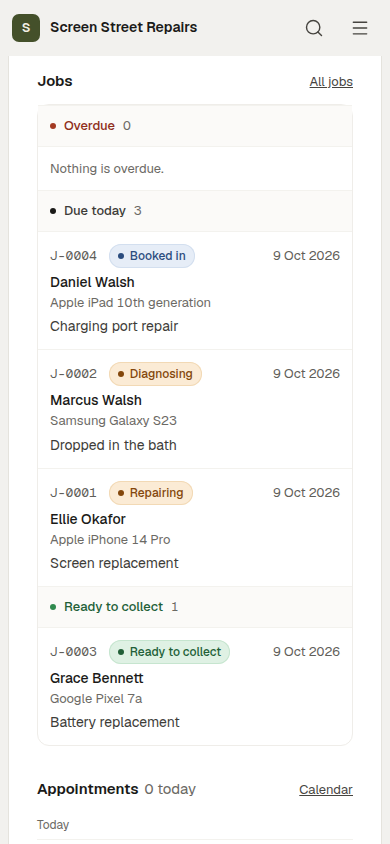The width and height of the screenshot is (390, 844).
Task: Open the All jobs link
Action: pyautogui.click(x=331, y=82)
